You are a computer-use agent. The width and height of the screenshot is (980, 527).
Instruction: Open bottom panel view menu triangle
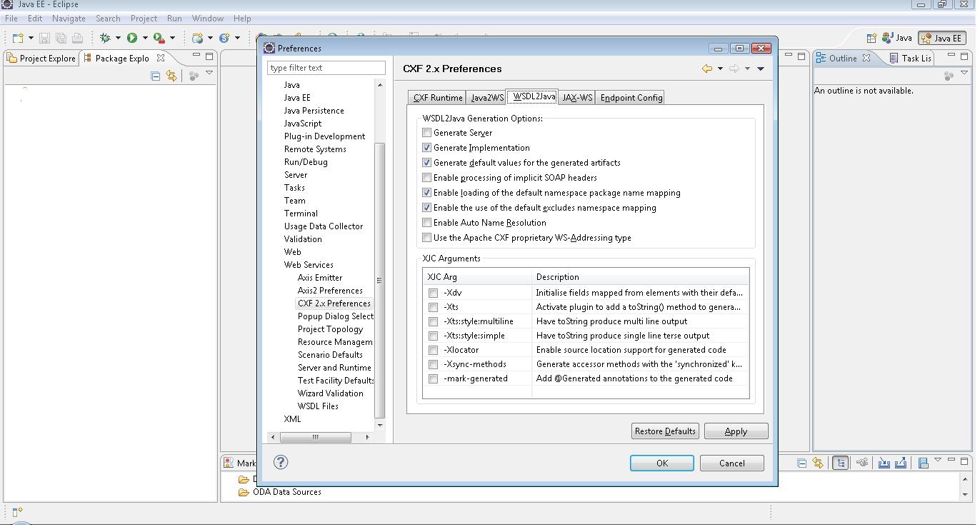[938, 461]
